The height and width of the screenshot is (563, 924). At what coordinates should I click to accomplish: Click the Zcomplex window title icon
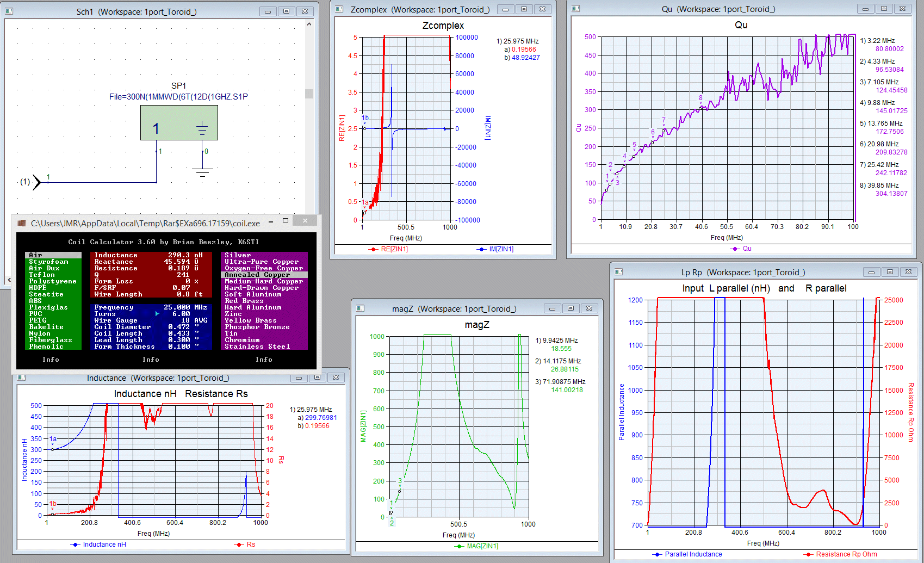(x=339, y=9)
